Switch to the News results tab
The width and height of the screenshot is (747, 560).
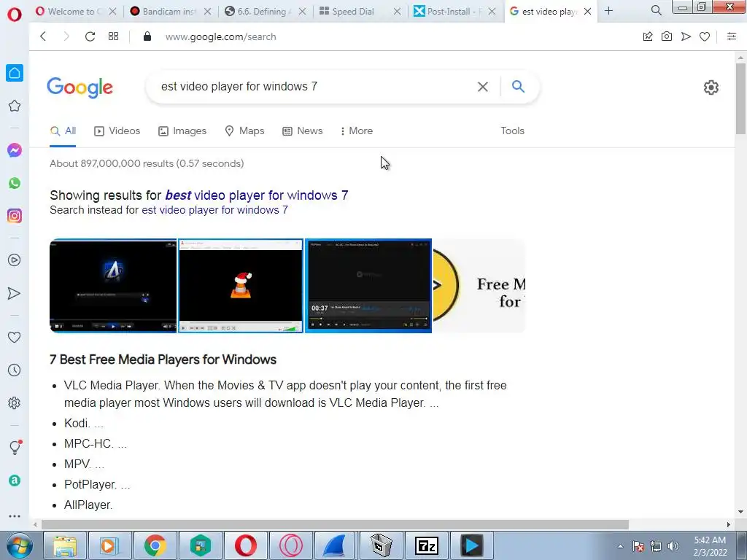pyautogui.click(x=303, y=131)
